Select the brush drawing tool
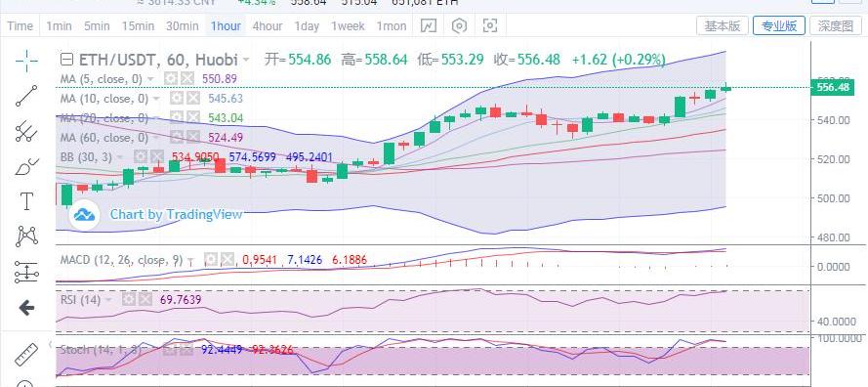The width and height of the screenshot is (868, 387). coord(26,166)
